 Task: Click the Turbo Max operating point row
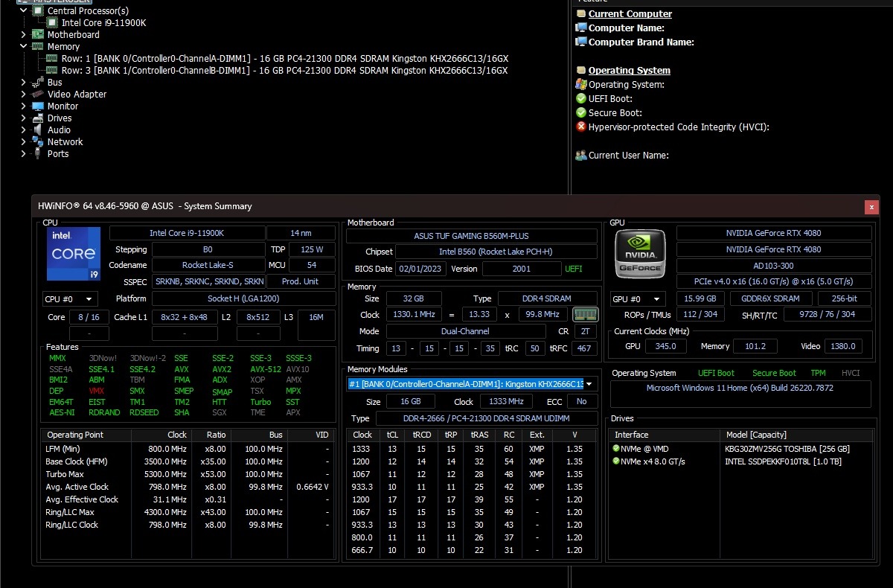click(x=188, y=474)
